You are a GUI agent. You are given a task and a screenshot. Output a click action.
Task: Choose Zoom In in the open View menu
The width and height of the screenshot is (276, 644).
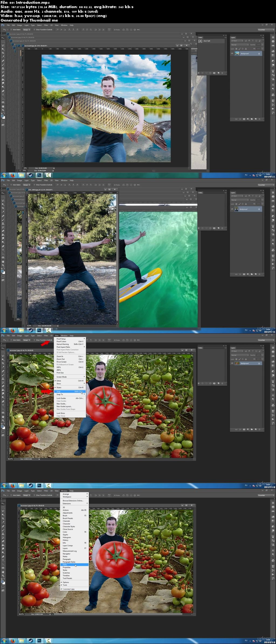pos(70,356)
